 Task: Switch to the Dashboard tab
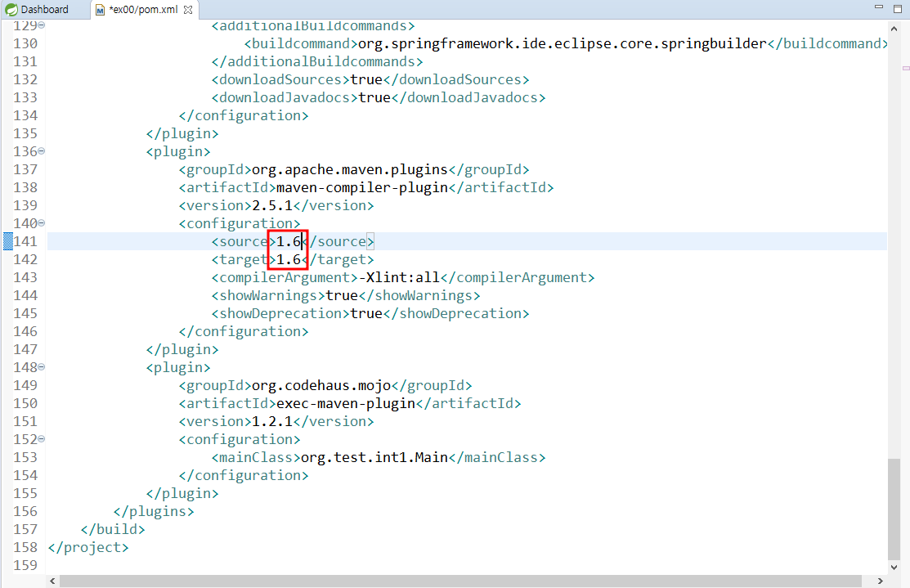coord(37,9)
